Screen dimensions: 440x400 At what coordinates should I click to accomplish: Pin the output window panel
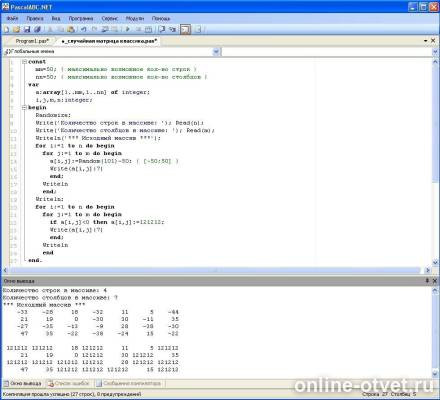click(427, 281)
